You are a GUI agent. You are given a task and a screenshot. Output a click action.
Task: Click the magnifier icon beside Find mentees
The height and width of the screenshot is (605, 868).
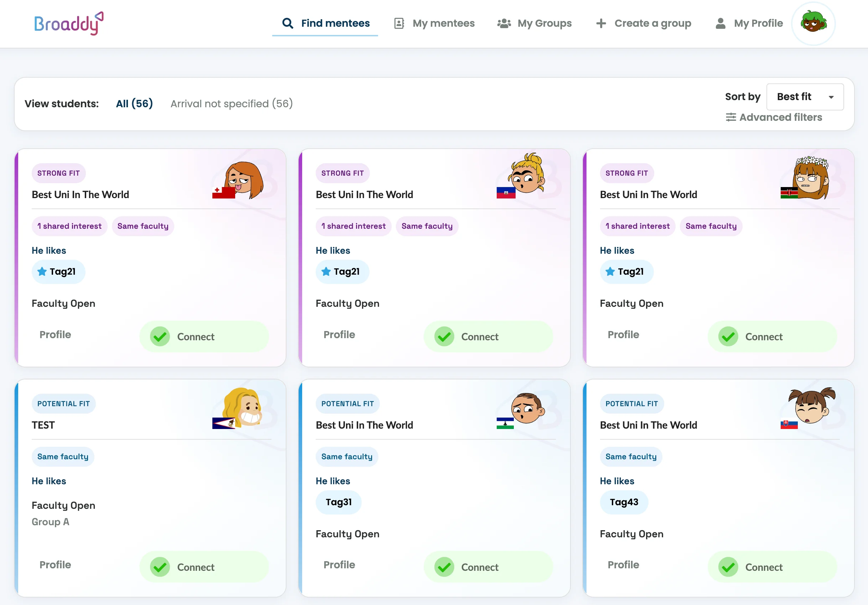pyautogui.click(x=288, y=24)
